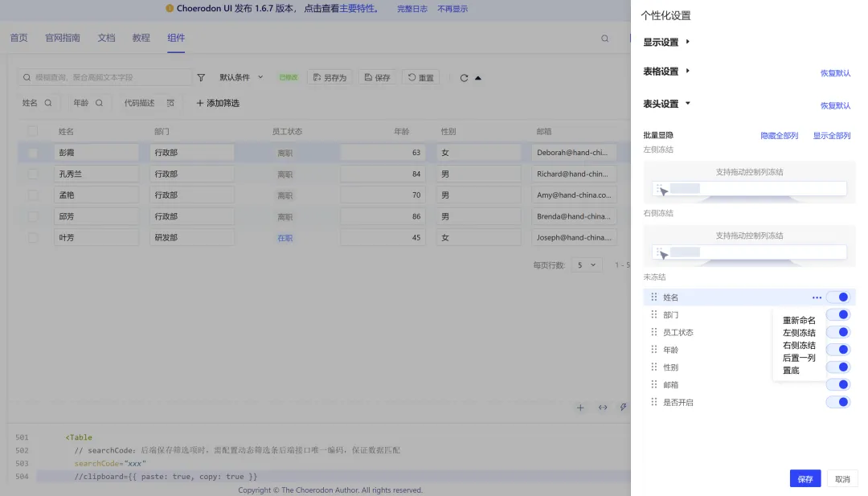The image size is (868, 496).
Task: Click drag handle of 姓名 column row
Action: tap(653, 297)
